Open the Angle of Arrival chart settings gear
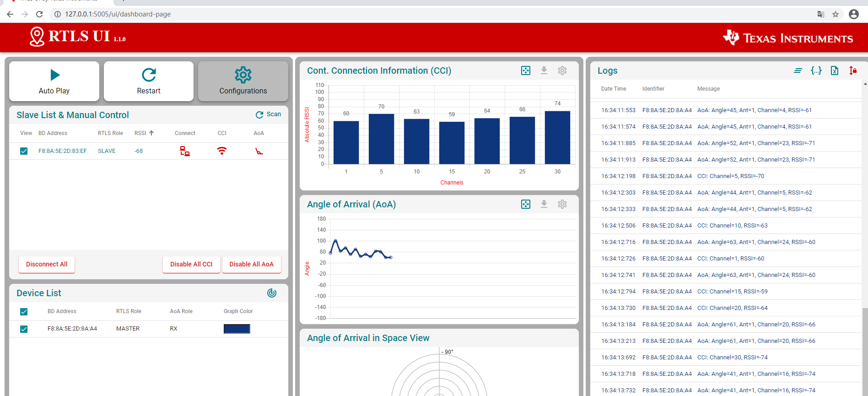This screenshot has height=396, width=868. (x=562, y=204)
